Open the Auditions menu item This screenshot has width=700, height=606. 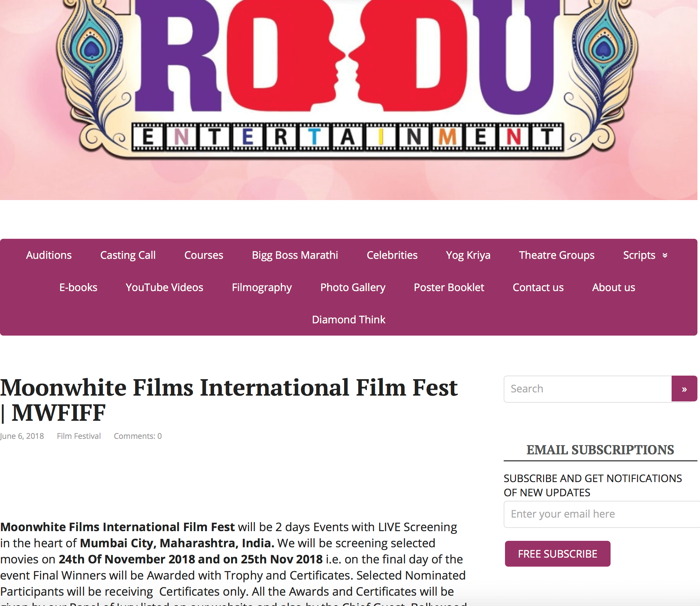49,255
